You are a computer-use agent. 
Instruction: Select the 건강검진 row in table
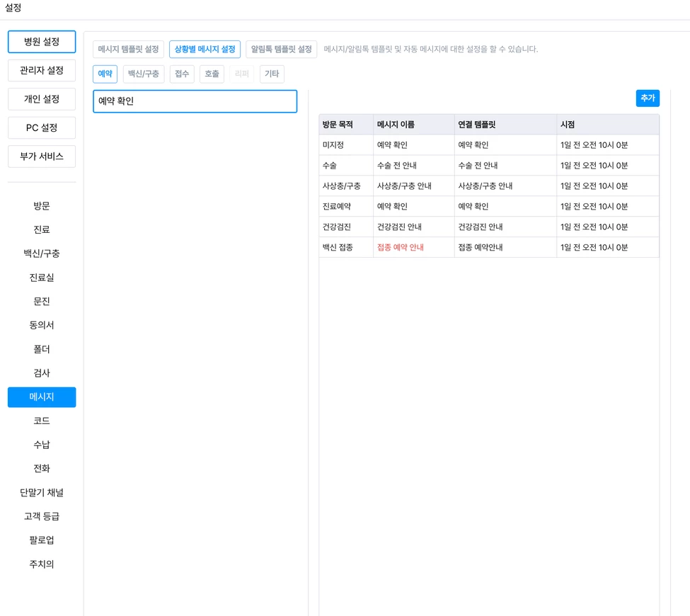tap(488, 227)
